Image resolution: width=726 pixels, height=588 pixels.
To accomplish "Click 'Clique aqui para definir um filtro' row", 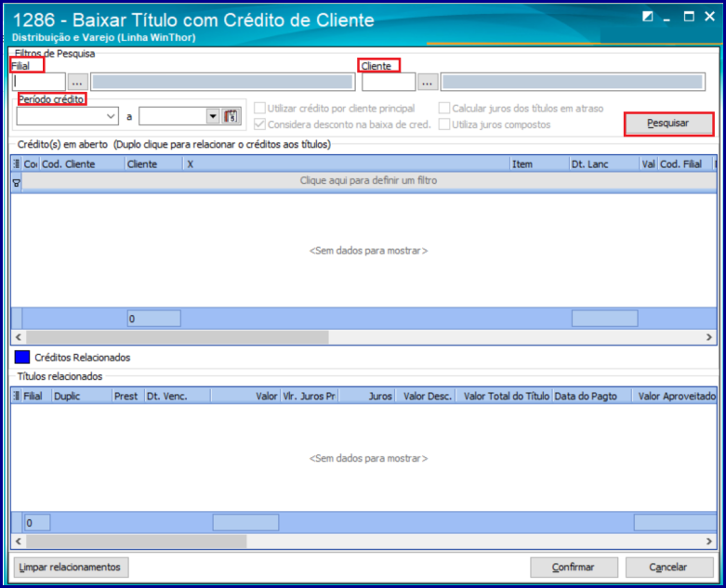I will [x=368, y=180].
